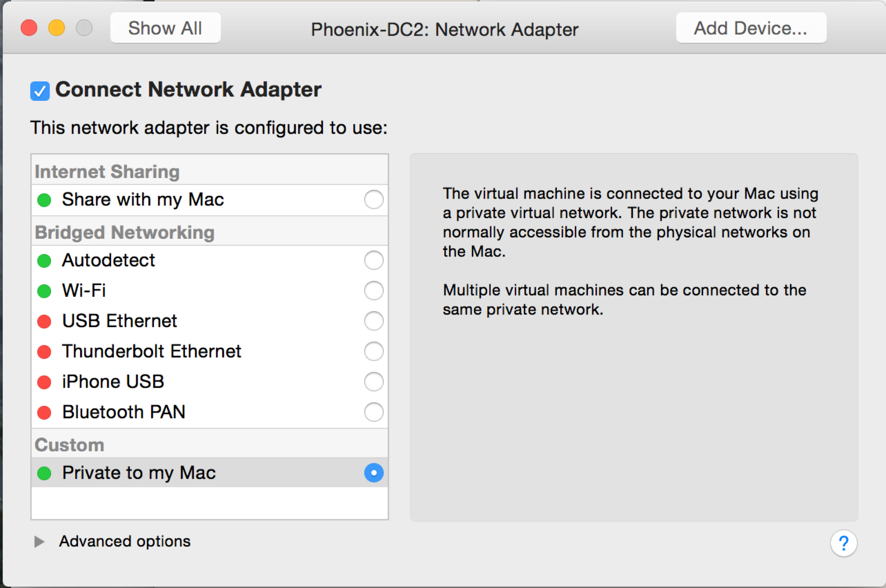This screenshot has width=886, height=588.
Task: Select the Autodetect bridged networking radio button
Action: [x=373, y=260]
